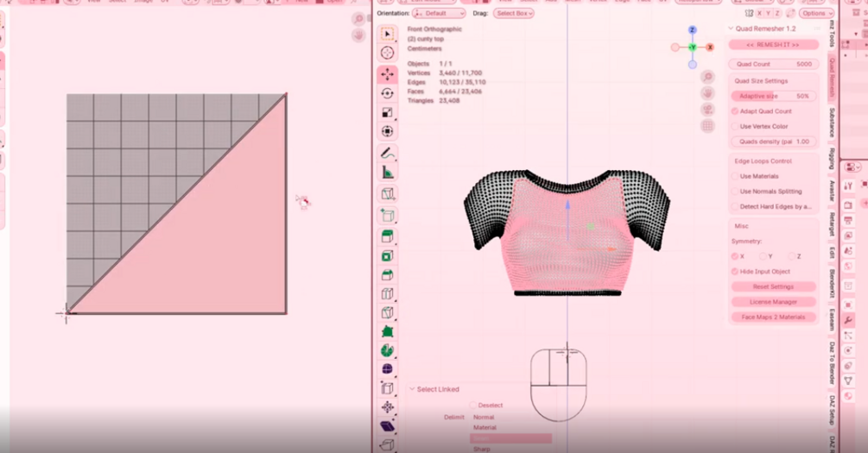Select the Transform tool
The image size is (868, 453).
click(388, 132)
